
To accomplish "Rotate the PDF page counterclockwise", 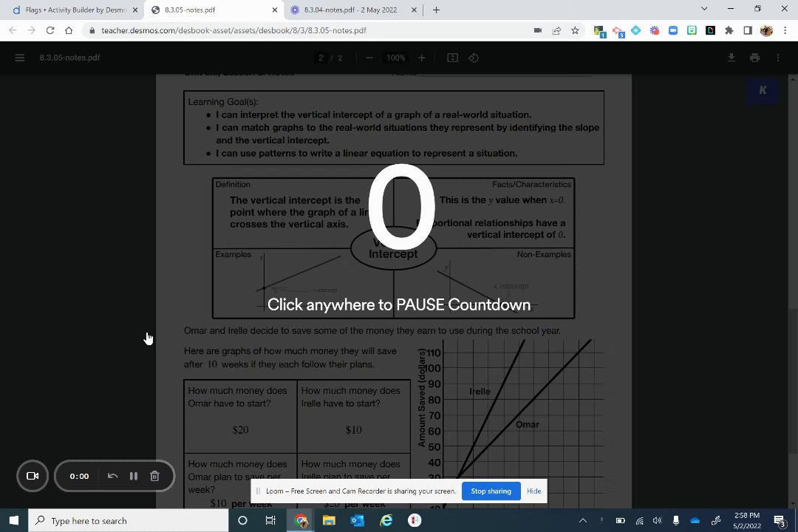I will pos(474,58).
